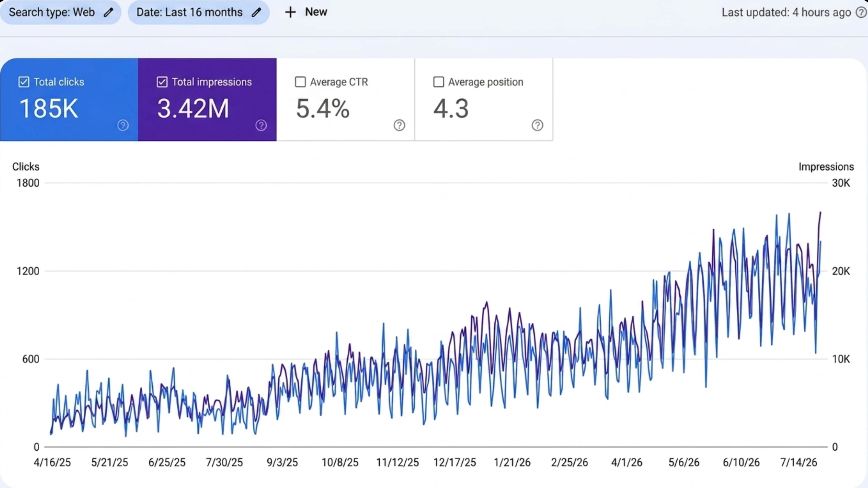Open help icon in Total impressions card

coord(261,125)
